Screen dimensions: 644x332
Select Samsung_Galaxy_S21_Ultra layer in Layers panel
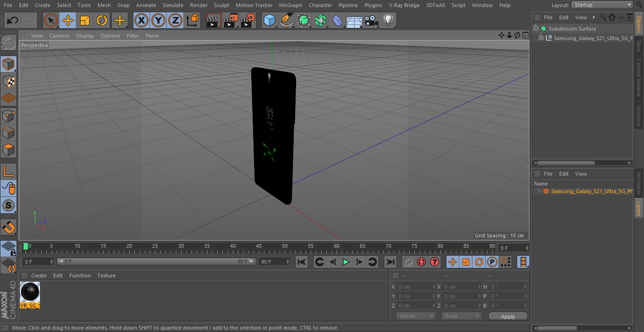click(x=592, y=191)
